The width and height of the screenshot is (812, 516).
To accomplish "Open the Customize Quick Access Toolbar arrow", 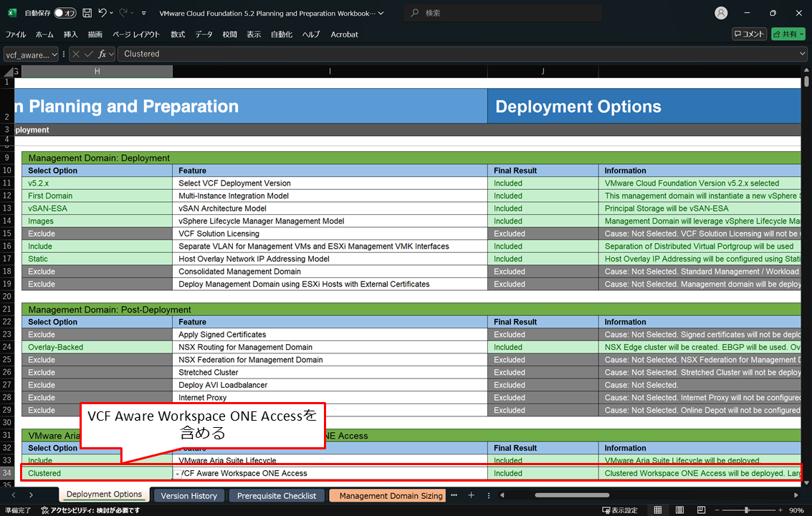I will [x=144, y=14].
